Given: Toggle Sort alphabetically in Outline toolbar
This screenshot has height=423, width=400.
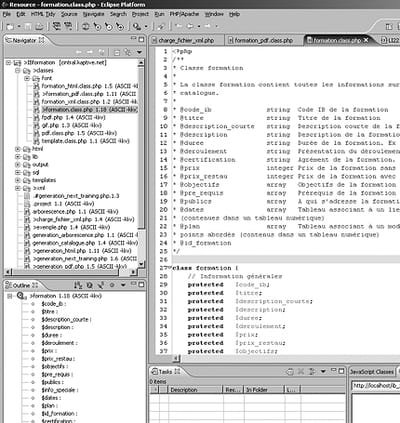Looking at the screenshot, I should 78,285.
